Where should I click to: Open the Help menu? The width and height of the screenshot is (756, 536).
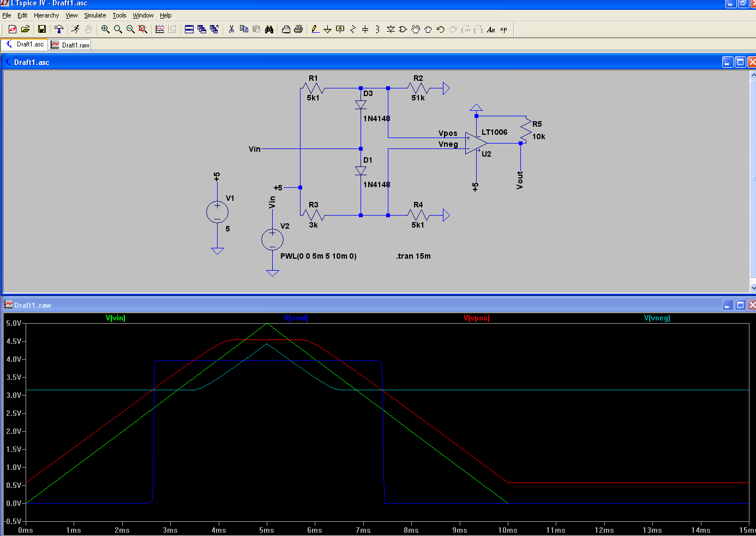(x=166, y=15)
